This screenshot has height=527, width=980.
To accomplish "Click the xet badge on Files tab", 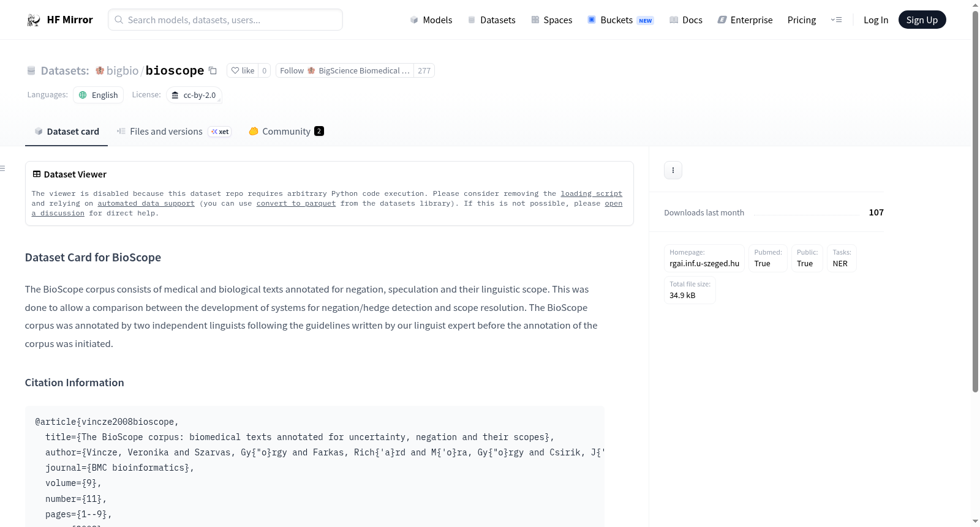I will coord(220,132).
